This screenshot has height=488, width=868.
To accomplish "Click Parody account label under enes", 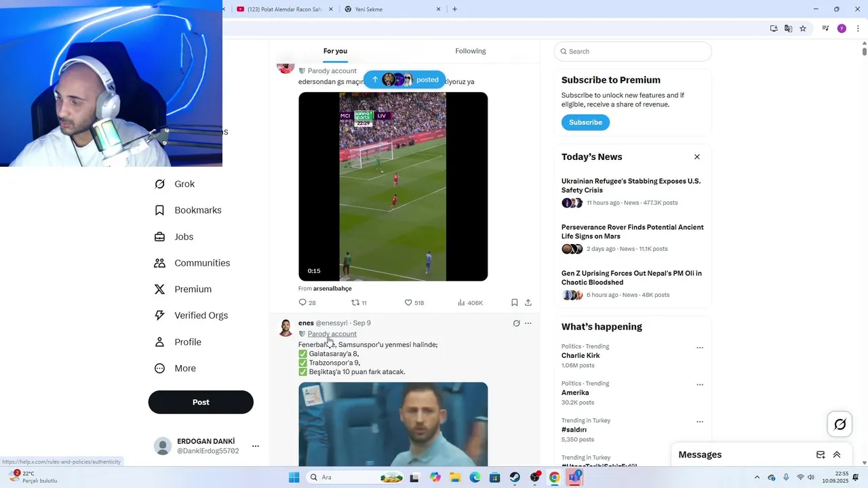I will [x=332, y=333].
